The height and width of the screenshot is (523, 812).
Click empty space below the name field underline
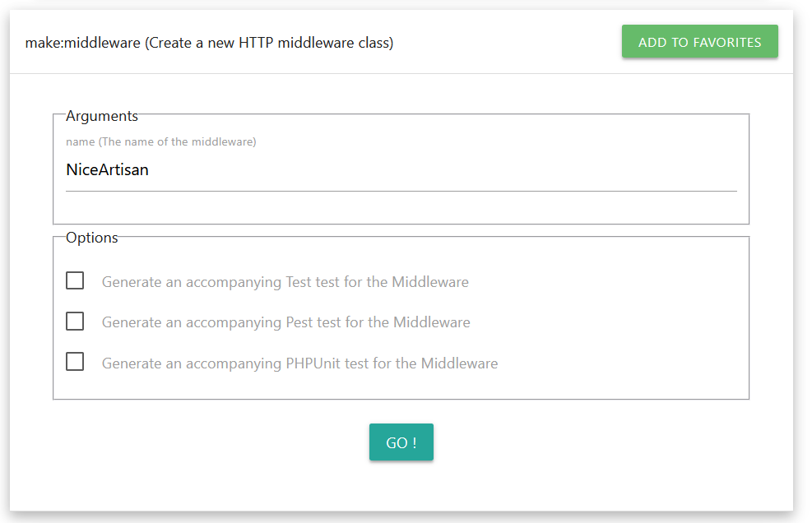click(x=401, y=207)
